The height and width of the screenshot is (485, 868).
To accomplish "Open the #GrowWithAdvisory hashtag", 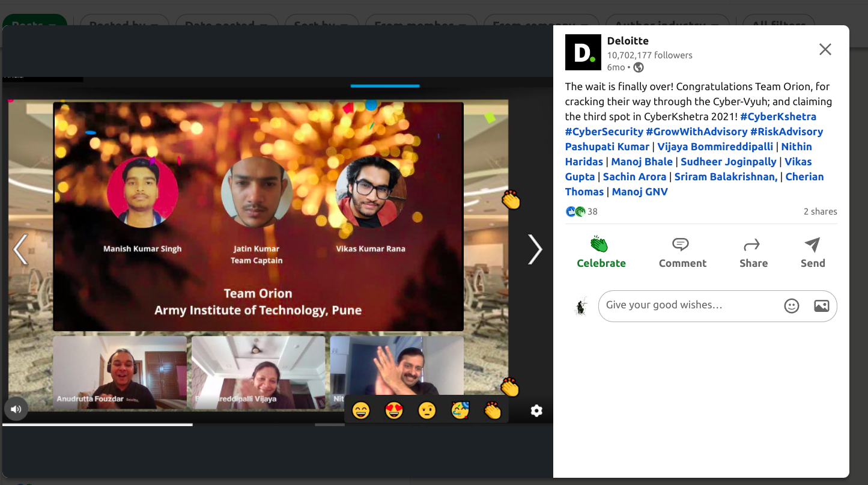I will point(696,132).
